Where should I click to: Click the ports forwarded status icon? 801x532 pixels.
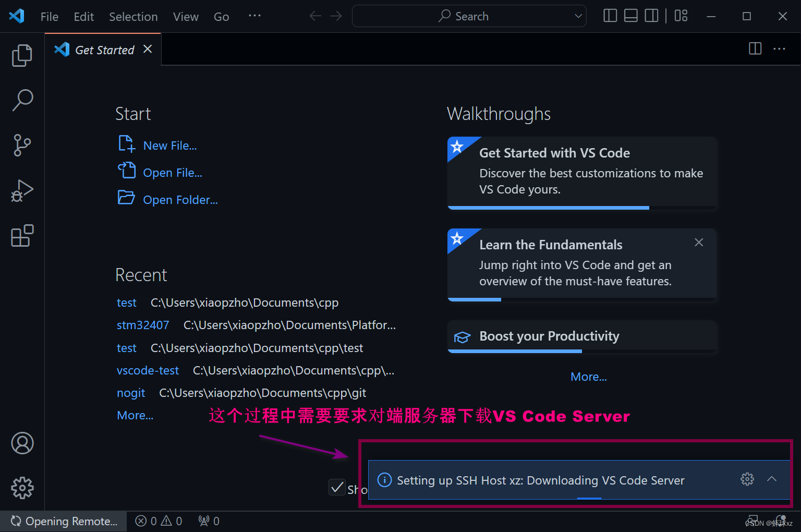[209, 521]
